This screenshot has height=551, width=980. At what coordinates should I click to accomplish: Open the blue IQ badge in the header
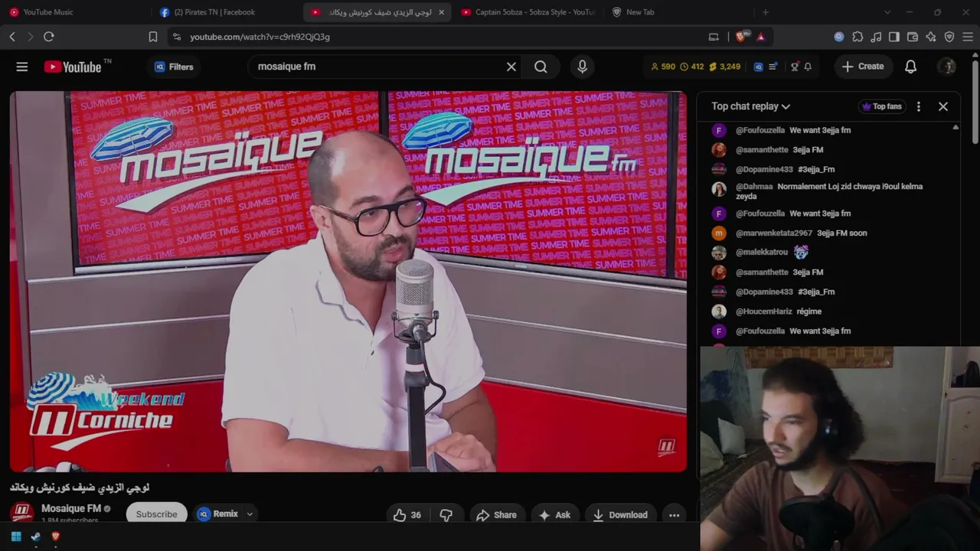click(x=758, y=67)
